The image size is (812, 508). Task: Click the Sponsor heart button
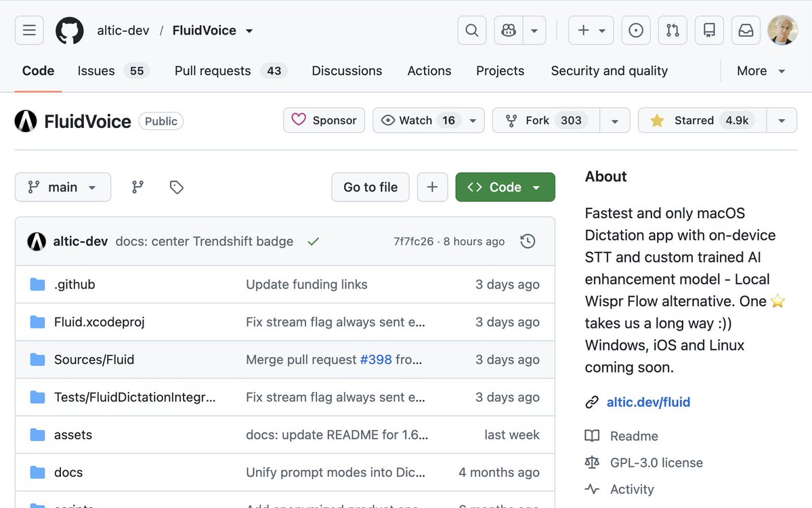pos(324,120)
